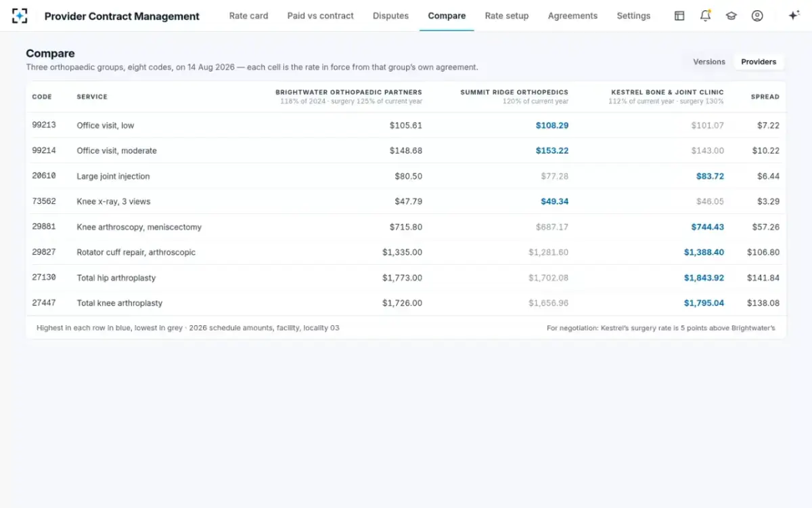
Task: Click the Provider Contract Management title
Action: click(x=122, y=16)
